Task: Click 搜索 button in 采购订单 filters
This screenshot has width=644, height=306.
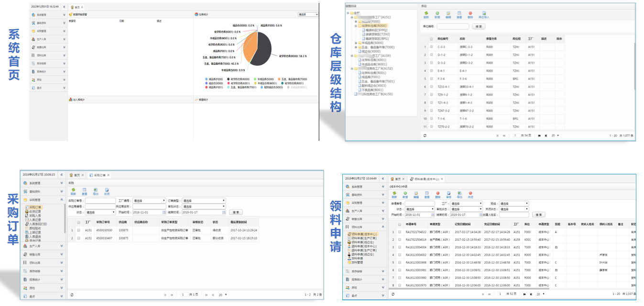Action: click(x=235, y=212)
